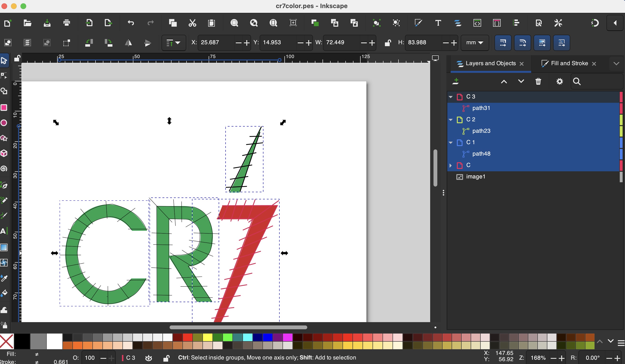Select the Node editing tool

(4, 76)
